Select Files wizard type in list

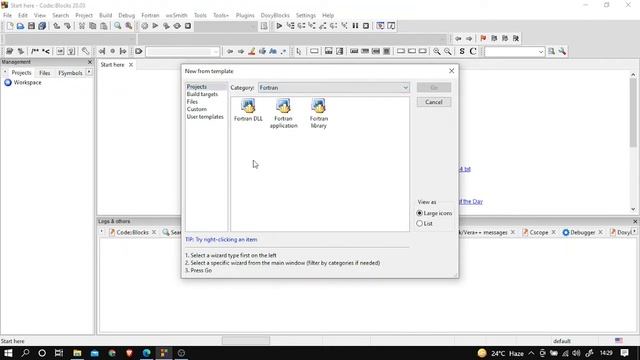(192, 102)
